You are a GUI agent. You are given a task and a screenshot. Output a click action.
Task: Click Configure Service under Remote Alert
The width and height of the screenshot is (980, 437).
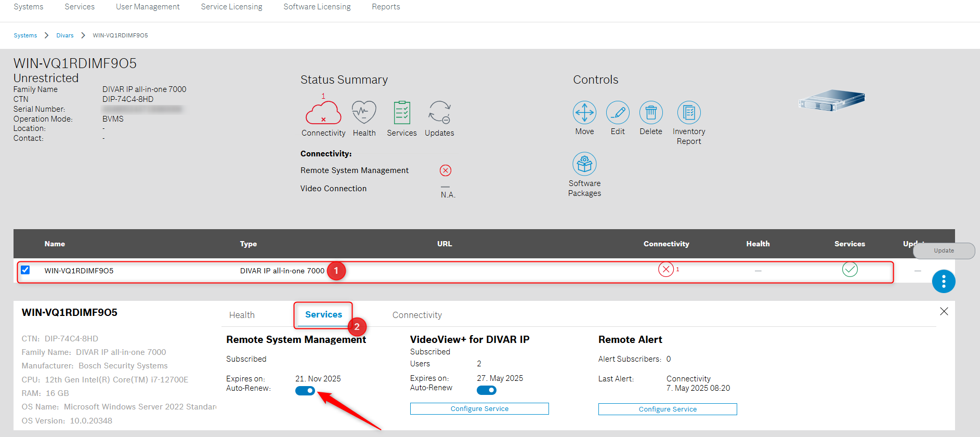tap(668, 409)
